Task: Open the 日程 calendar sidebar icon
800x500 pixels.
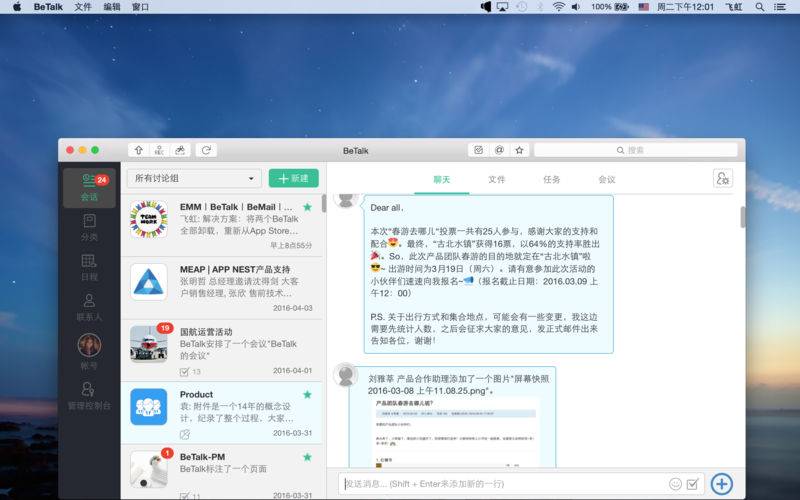Action: point(89,266)
